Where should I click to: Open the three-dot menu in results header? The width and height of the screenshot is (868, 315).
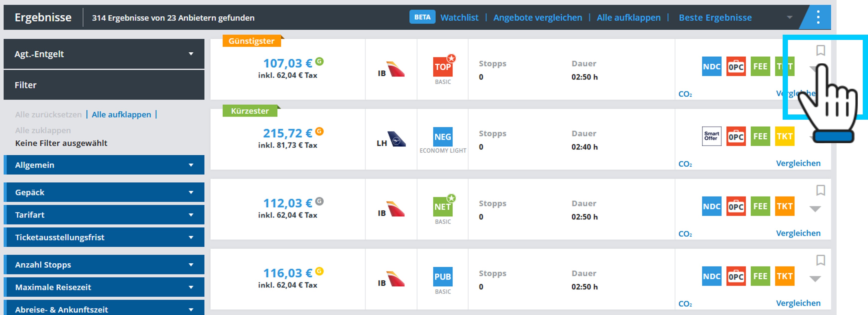coord(818,17)
